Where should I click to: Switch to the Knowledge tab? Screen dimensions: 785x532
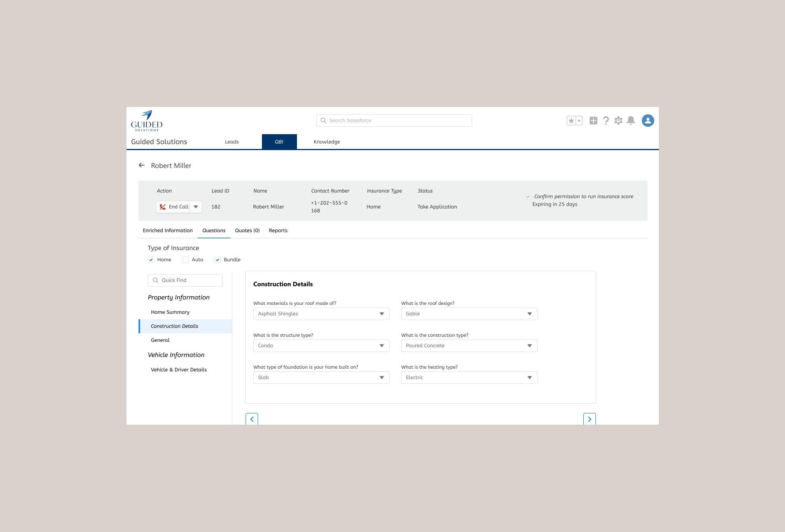tap(327, 142)
